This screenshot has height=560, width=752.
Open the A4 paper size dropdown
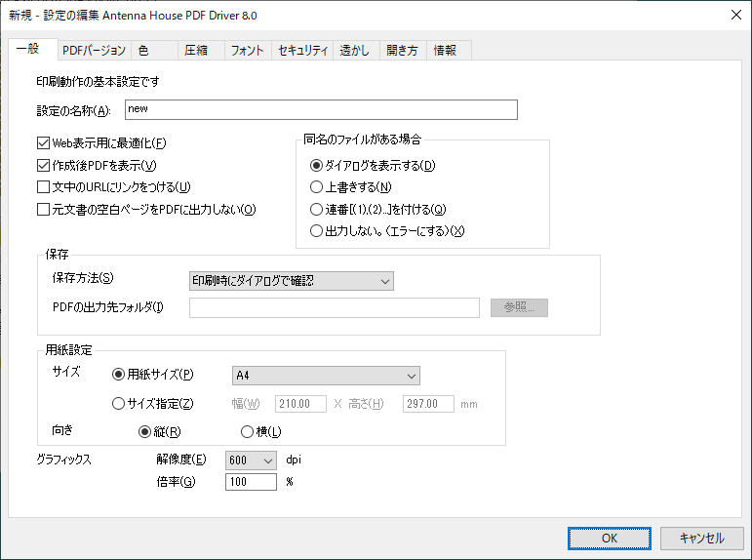click(326, 376)
